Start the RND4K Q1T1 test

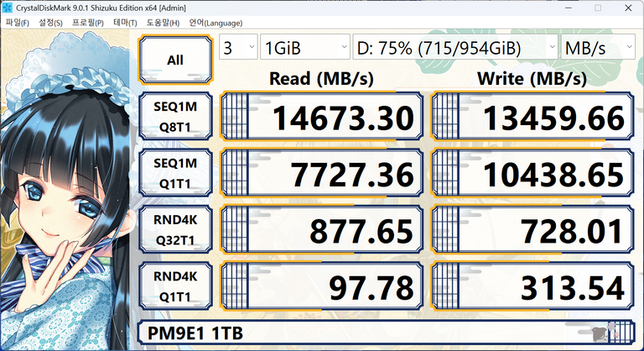[175, 286]
